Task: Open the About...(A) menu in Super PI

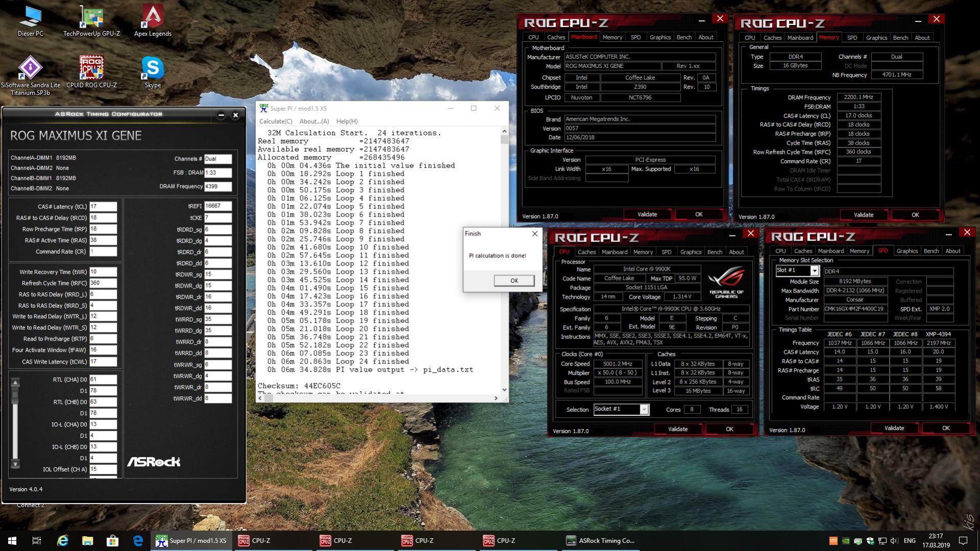Action: point(314,121)
